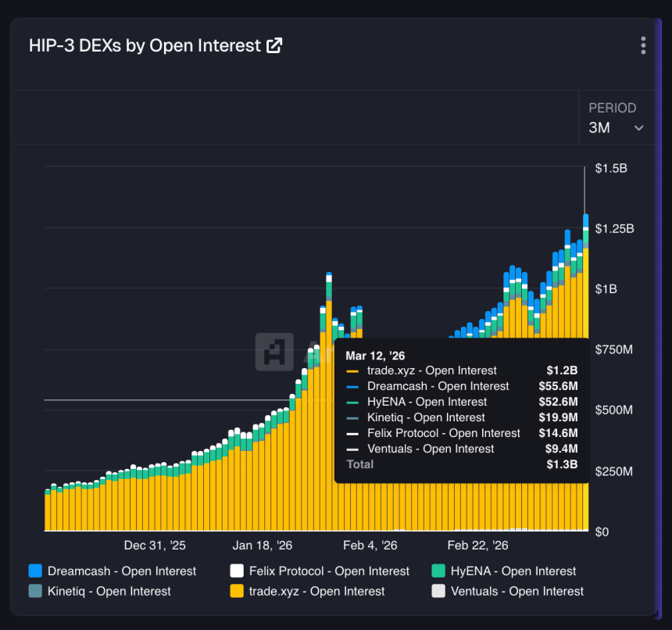Toggle the Dreamcash - Open Interest legend series
Image resolution: width=672 pixels, height=630 pixels.
click(112, 571)
